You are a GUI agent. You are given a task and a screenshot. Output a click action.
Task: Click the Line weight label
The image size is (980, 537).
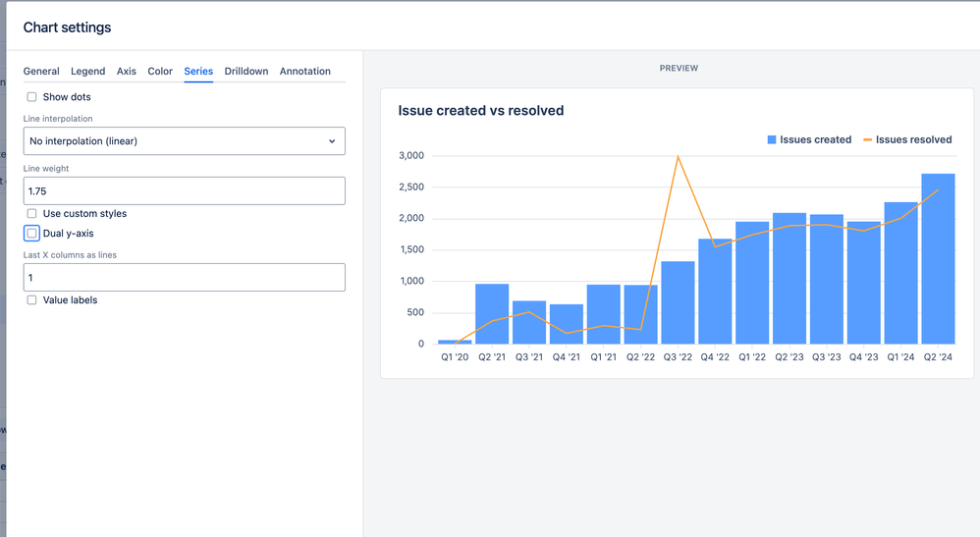45,169
